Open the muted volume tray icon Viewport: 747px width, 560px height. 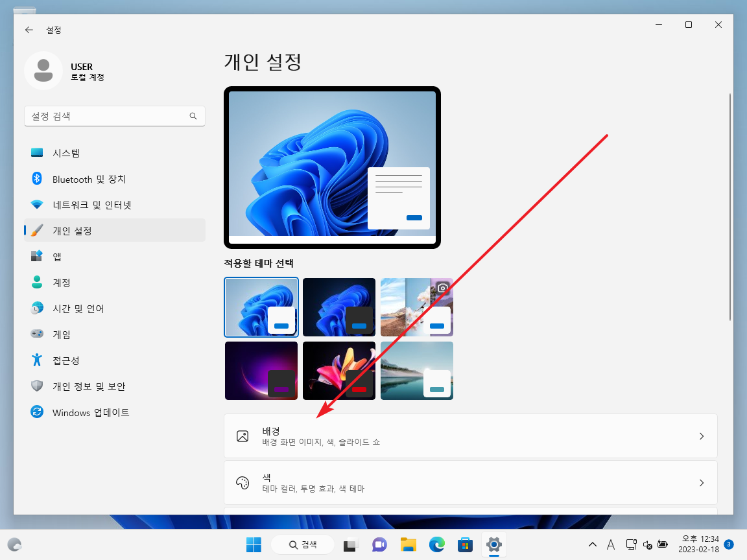(647, 546)
